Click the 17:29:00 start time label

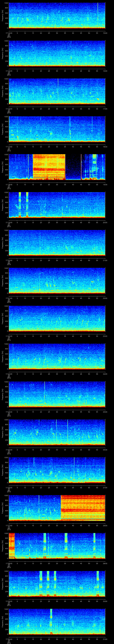click(9, 601)
